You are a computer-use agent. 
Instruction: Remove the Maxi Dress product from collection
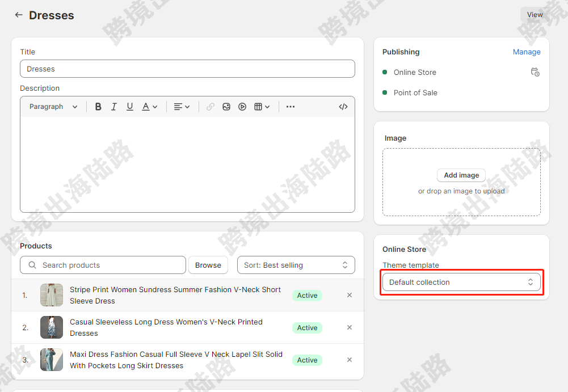(350, 360)
